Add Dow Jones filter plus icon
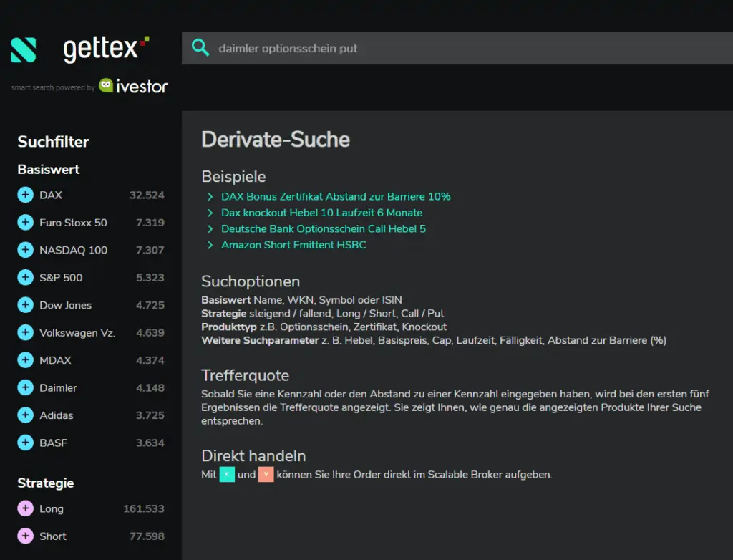Screen dimensions: 733x560 [25, 305]
